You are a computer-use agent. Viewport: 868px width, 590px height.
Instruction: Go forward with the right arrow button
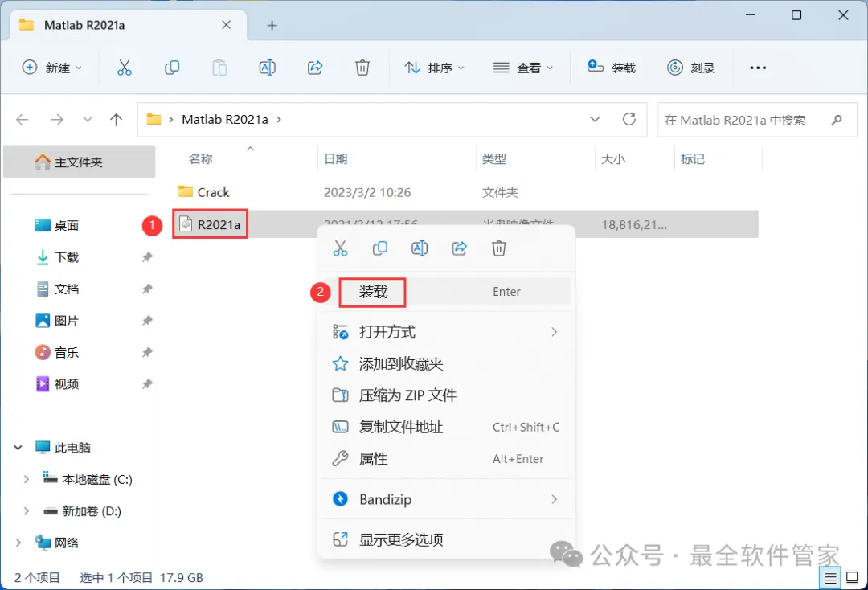[57, 120]
